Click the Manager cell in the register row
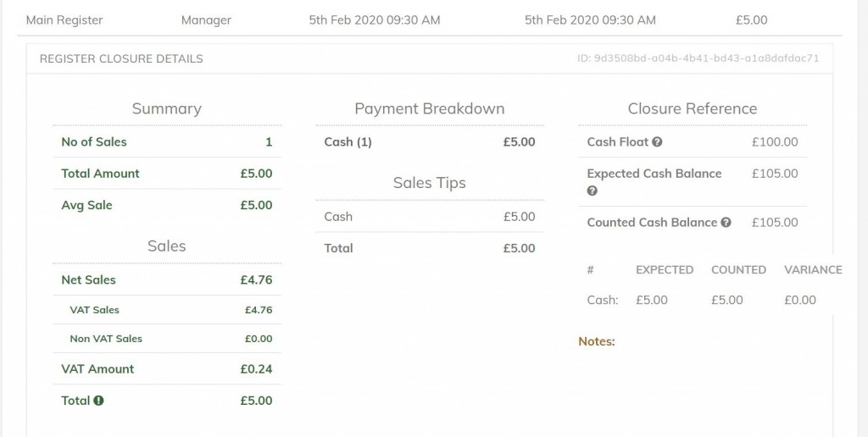The width and height of the screenshot is (868, 437). [206, 19]
